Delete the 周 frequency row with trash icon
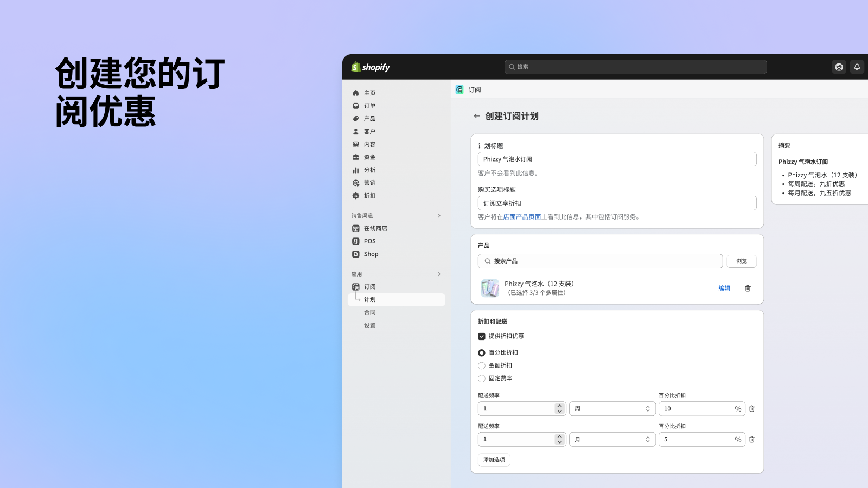Screen dimensions: 868x488 (x=752, y=409)
